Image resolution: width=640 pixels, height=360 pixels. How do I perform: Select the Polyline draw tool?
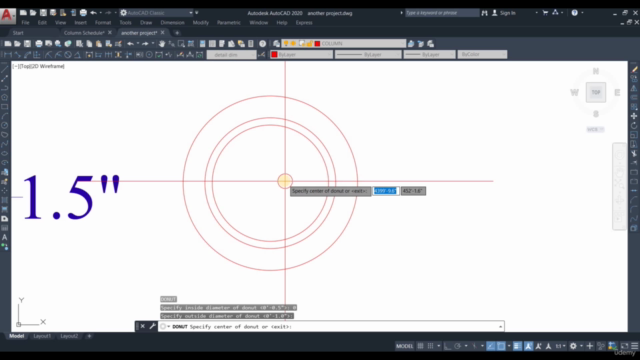[4, 88]
